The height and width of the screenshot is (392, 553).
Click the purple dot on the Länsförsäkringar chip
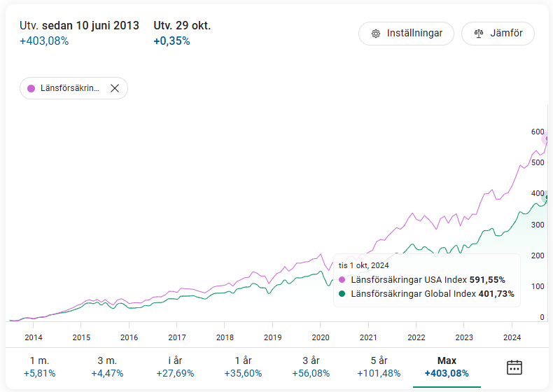[31, 88]
